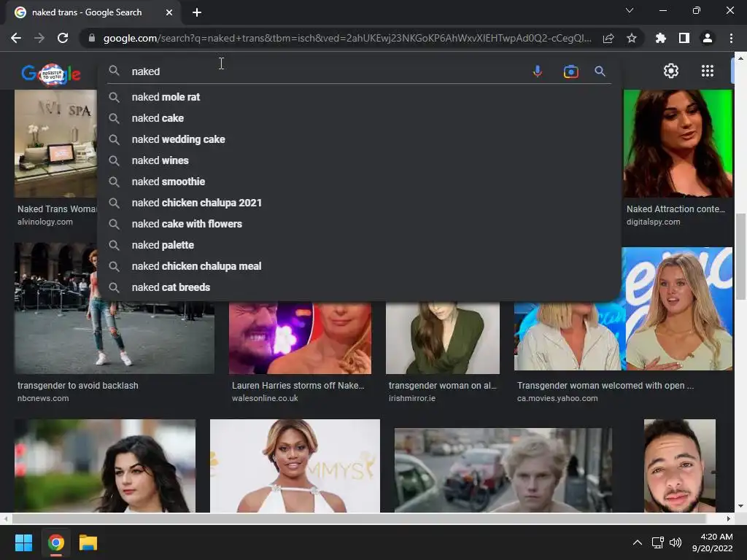Click the Chrome taskbar icon
747x560 pixels.
(56, 542)
